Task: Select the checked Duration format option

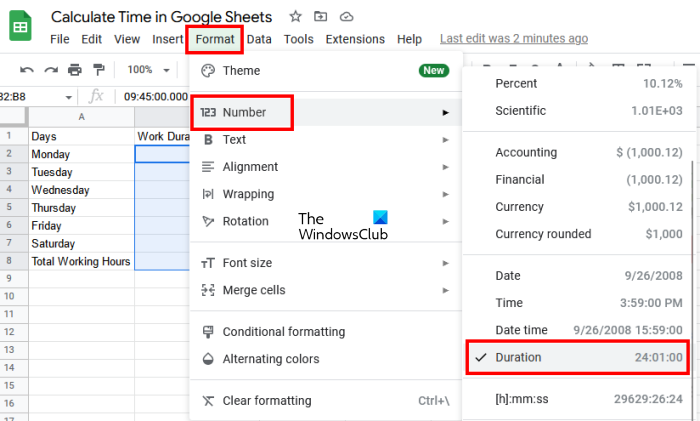Action: (577, 356)
